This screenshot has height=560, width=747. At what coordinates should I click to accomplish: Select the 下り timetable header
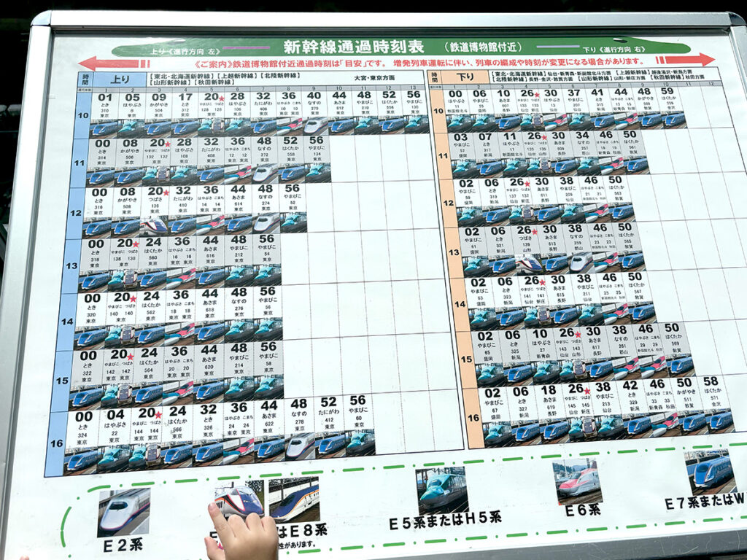tap(457, 77)
